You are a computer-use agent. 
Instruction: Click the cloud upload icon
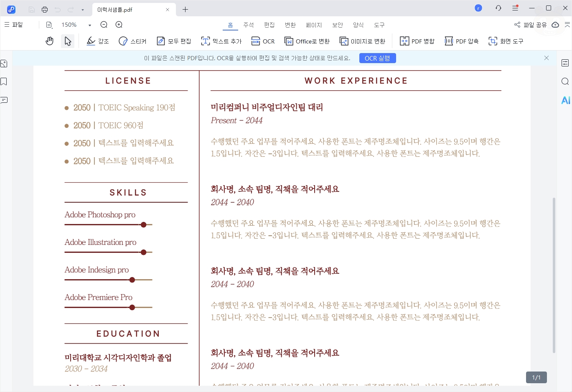click(x=555, y=25)
